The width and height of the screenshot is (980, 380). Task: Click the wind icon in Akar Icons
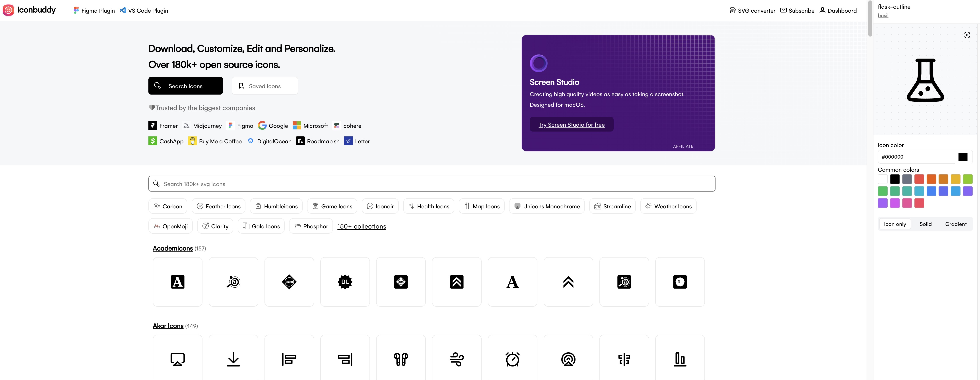[457, 359]
